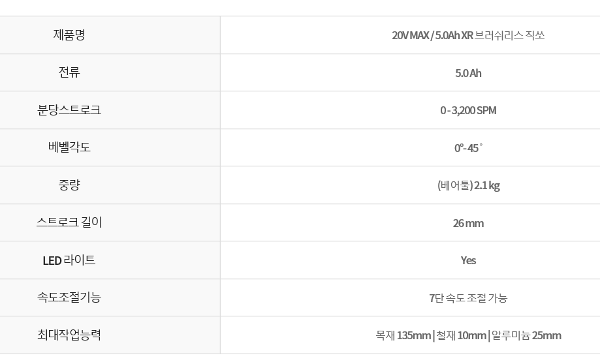
Task: Select the 목재 135mm capacity text
Action: point(403,335)
